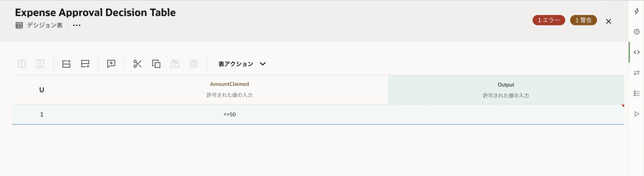Image resolution: width=644 pixels, height=176 pixels.
Task: Click the insert column left icon
Action: point(22,64)
